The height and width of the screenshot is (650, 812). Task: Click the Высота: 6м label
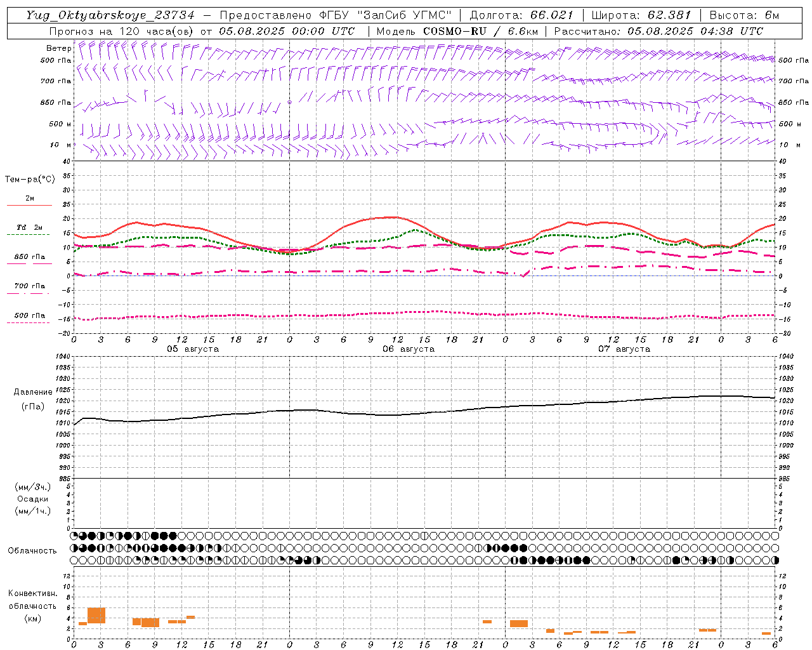[x=744, y=15]
